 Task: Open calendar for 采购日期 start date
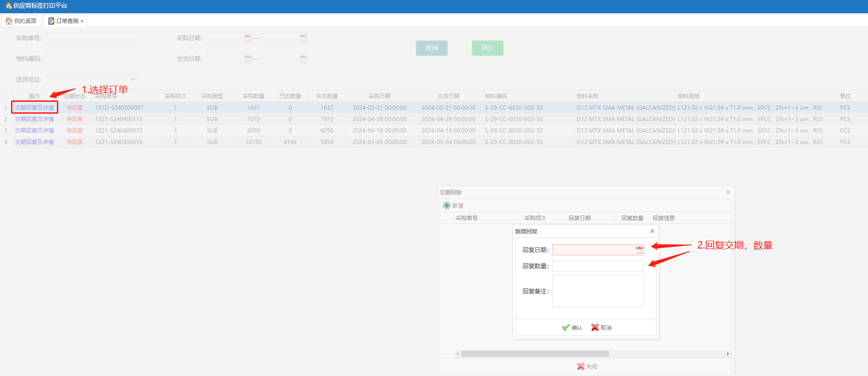pos(248,38)
